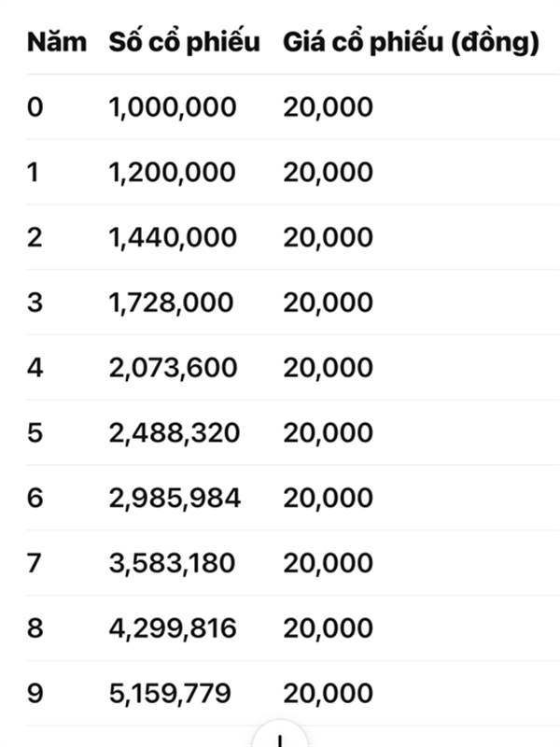
Task: Click the share count 1,000,000 cell
Action: click(x=173, y=107)
